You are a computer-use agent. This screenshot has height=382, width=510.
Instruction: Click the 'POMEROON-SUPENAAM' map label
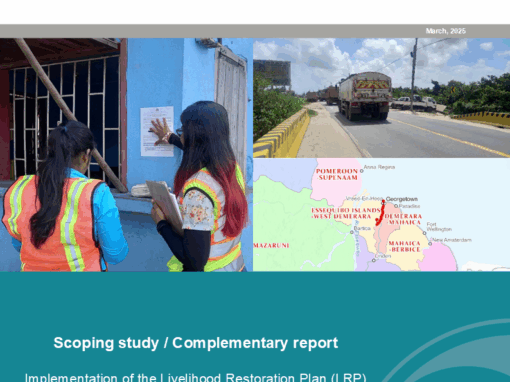337,174
